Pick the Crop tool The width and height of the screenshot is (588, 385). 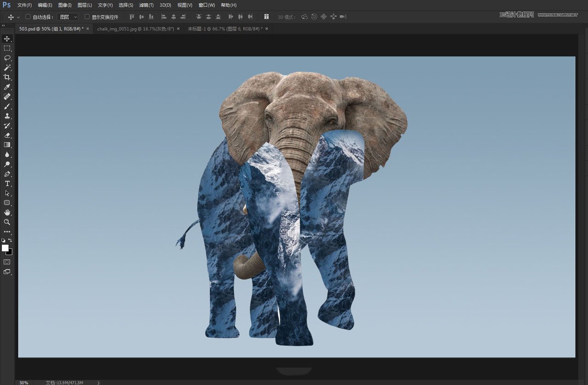[7, 77]
